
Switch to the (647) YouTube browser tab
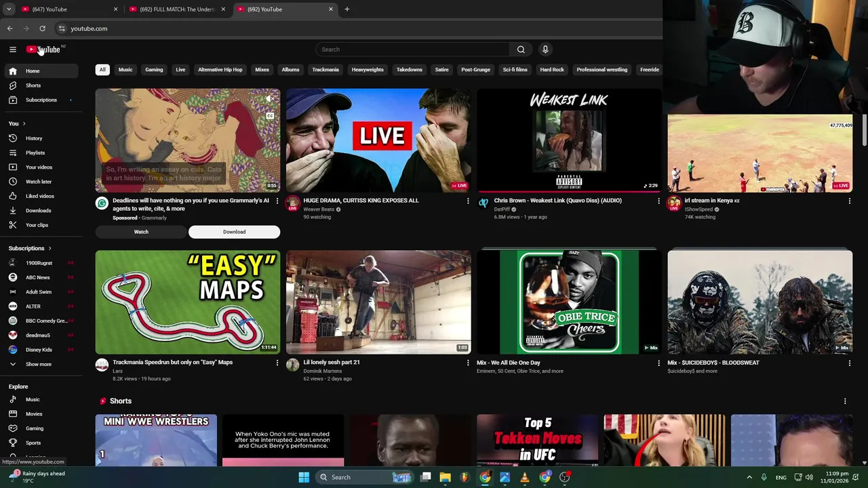coord(68,9)
